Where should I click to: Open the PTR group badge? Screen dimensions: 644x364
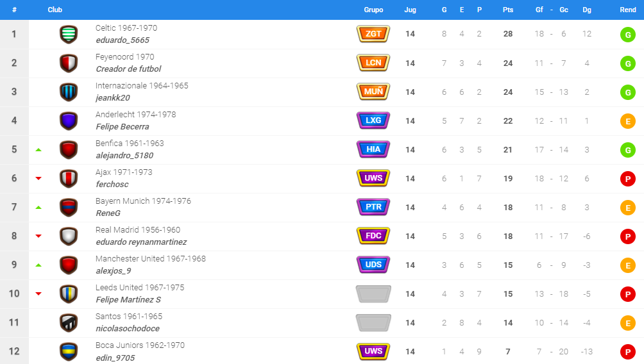coord(373,207)
